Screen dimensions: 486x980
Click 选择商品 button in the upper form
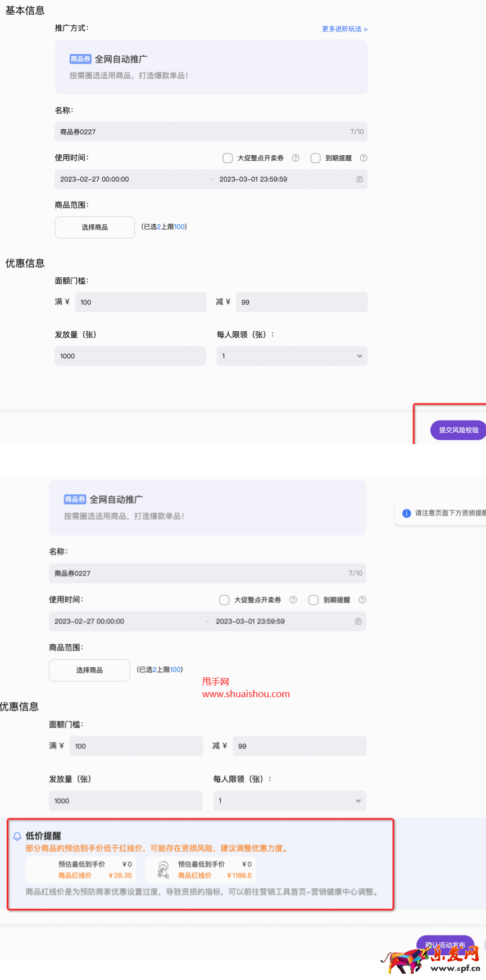point(95,227)
